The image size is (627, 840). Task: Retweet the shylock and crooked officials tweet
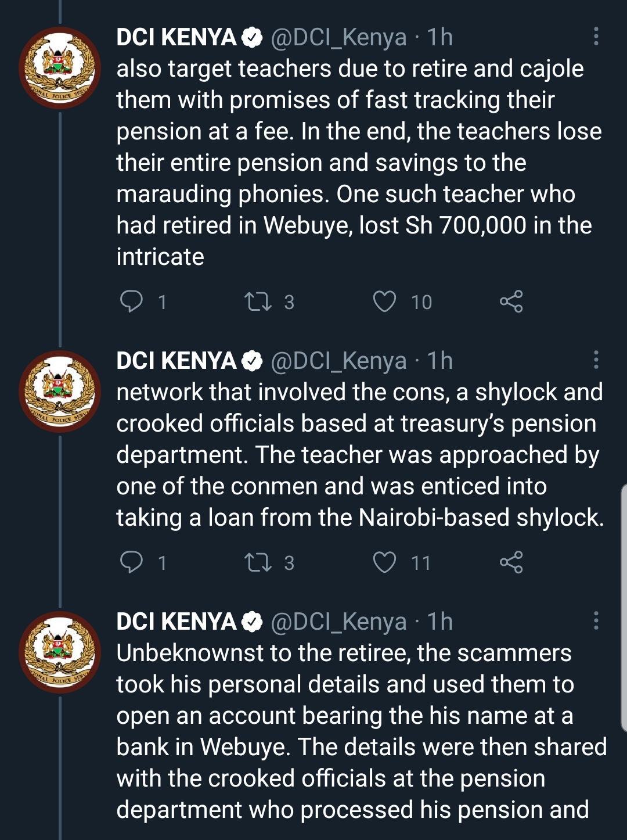click(258, 562)
